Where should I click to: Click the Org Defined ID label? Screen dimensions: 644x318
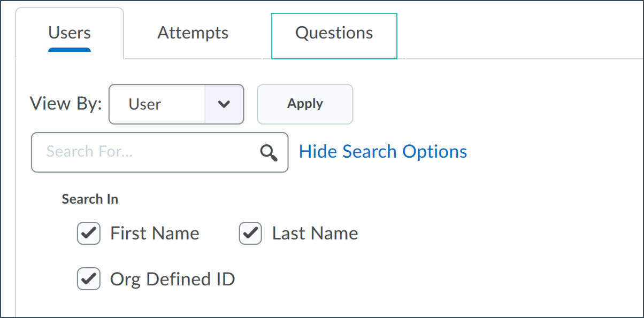pyautogui.click(x=172, y=279)
